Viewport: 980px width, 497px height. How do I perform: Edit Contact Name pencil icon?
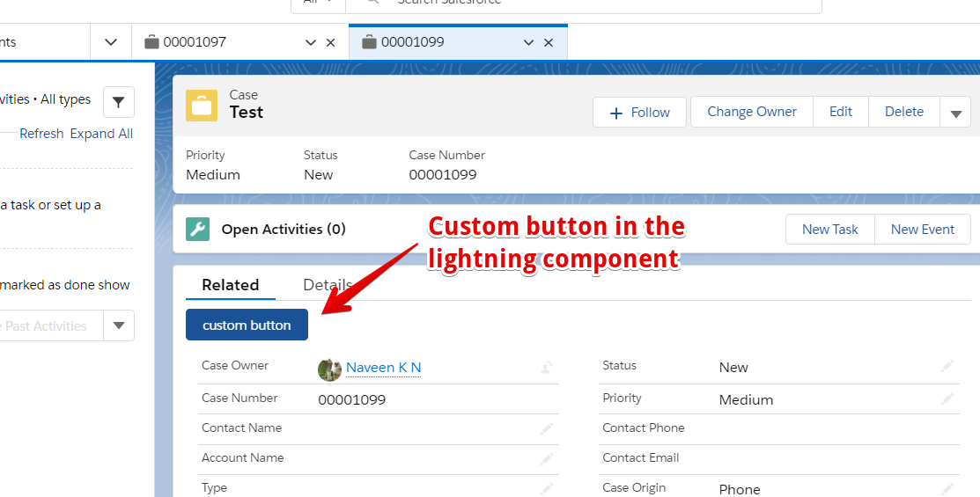click(546, 429)
